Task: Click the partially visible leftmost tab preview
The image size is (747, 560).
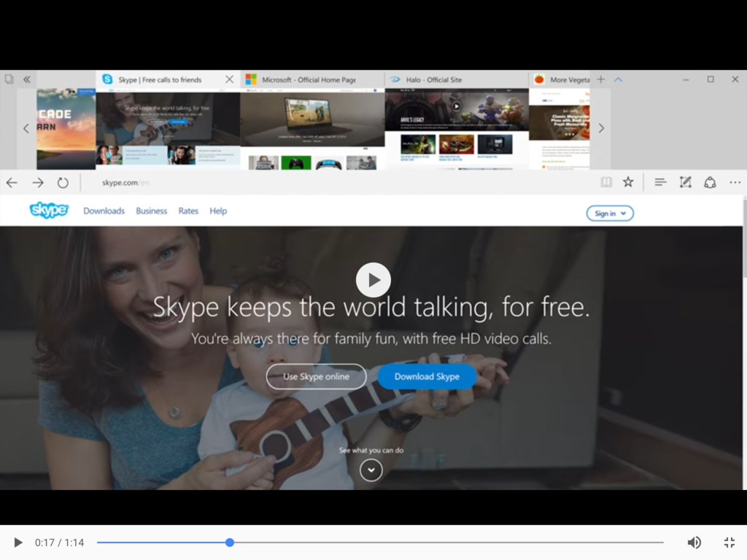Action: pyautogui.click(x=66, y=128)
